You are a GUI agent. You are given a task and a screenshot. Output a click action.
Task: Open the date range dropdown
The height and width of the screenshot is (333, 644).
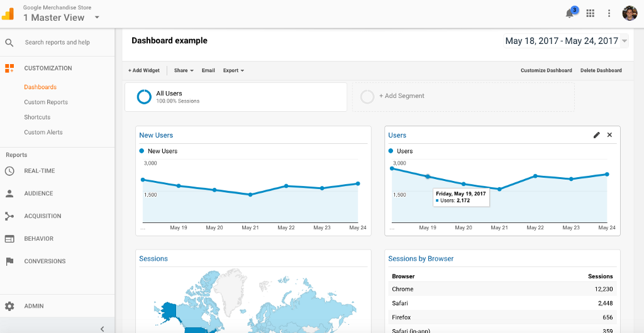pos(624,41)
